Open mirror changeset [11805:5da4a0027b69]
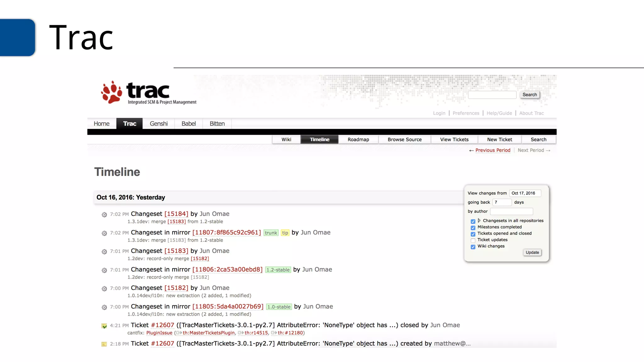The height and width of the screenshot is (362, 644). click(228, 307)
